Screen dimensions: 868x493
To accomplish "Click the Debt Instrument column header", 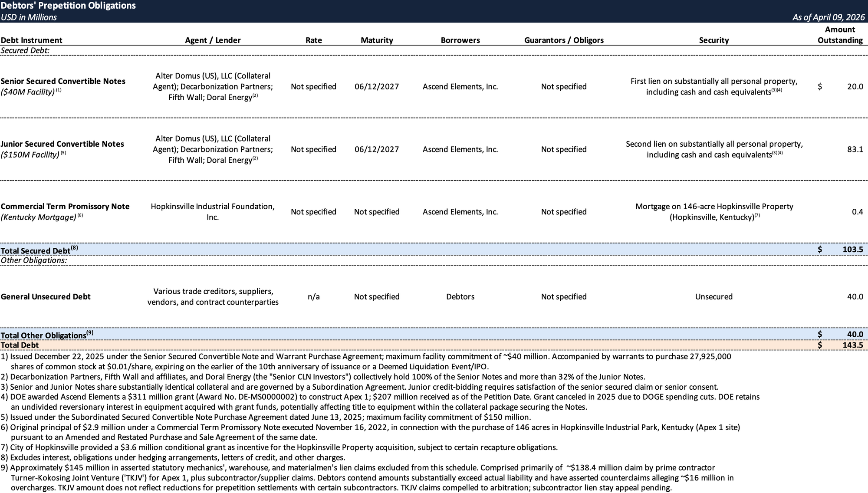I will 31,40.
